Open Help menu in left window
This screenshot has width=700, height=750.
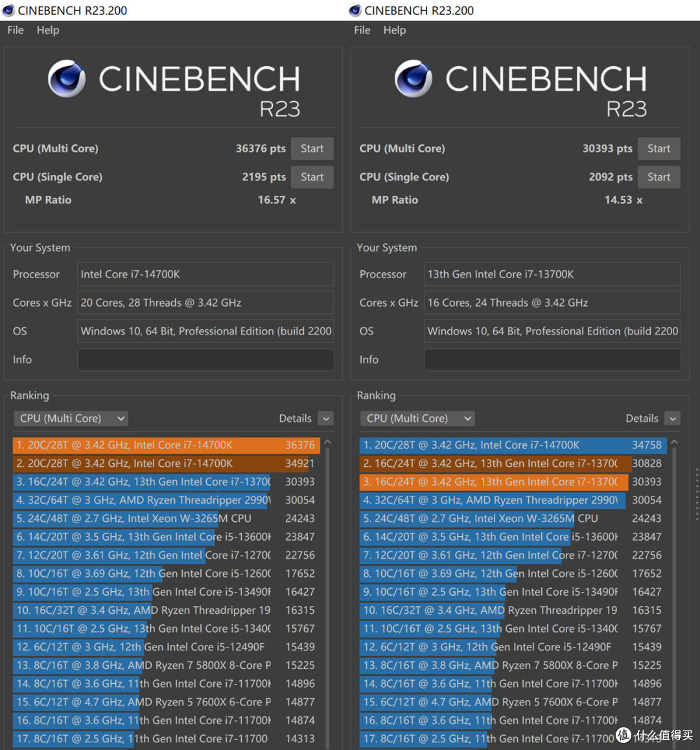(48, 30)
